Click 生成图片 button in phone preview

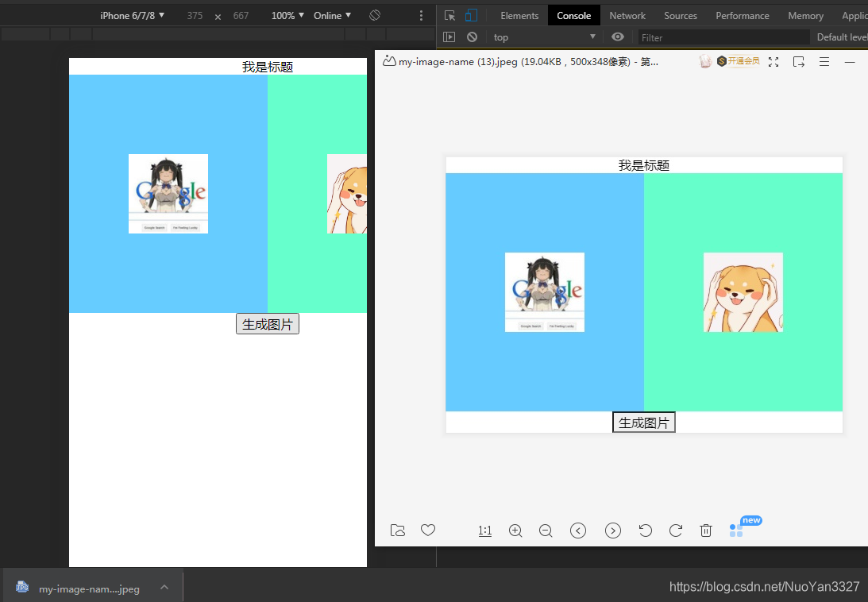coord(268,324)
